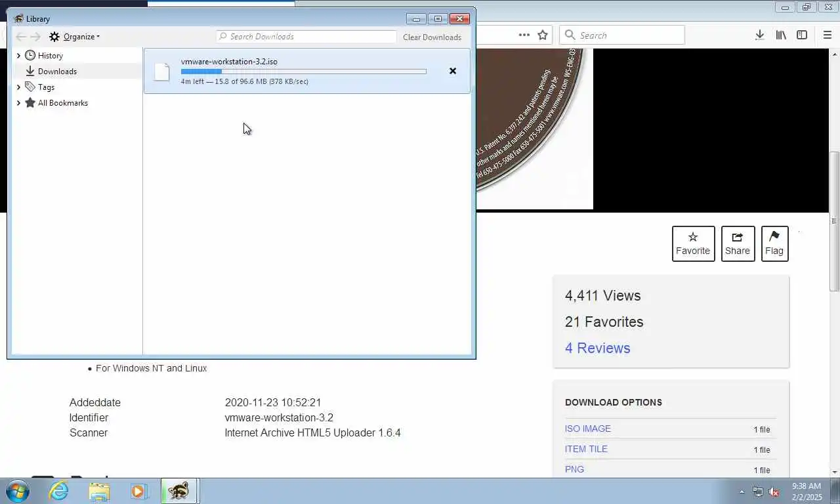Go back in Library window
The width and height of the screenshot is (840, 504).
21,37
